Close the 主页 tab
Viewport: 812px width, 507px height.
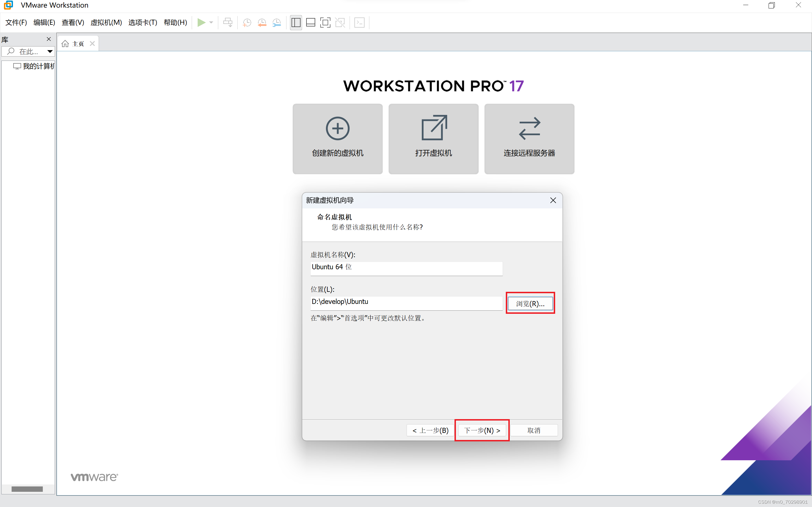pos(92,44)
